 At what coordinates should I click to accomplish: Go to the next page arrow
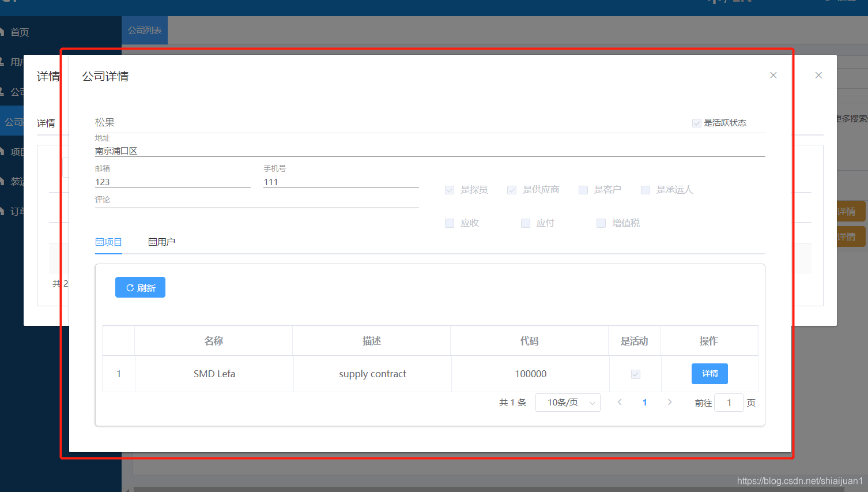(670, 402)
